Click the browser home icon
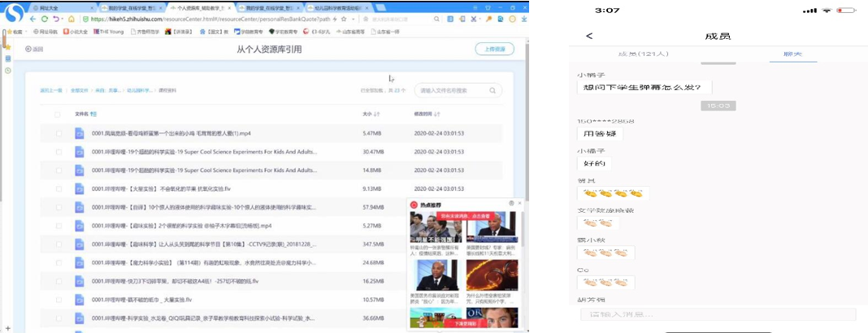Viewport: 868px width, 333px height. 72,19
